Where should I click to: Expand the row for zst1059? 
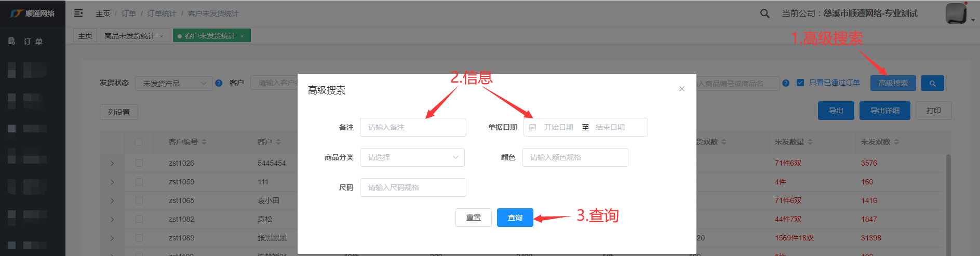pyautogui.click(x=112, y=182)
